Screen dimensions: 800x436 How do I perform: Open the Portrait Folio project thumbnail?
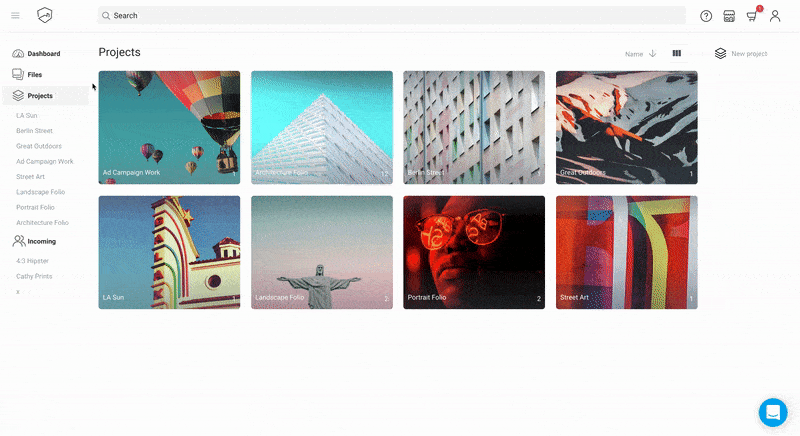(474, 252)
